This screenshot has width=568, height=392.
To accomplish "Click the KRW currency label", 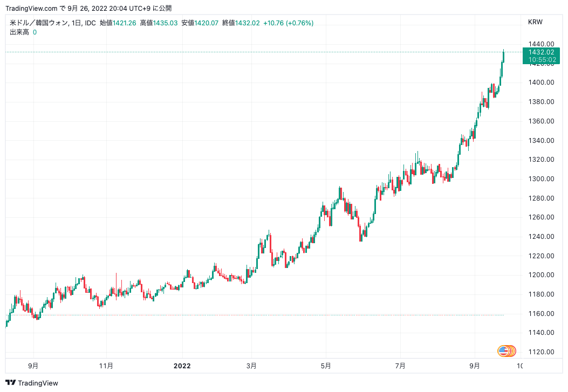I will (535, 22).
